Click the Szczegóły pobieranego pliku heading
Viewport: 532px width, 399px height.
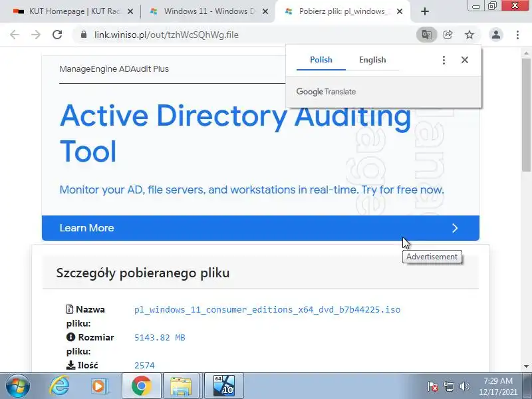click(143, 273)
